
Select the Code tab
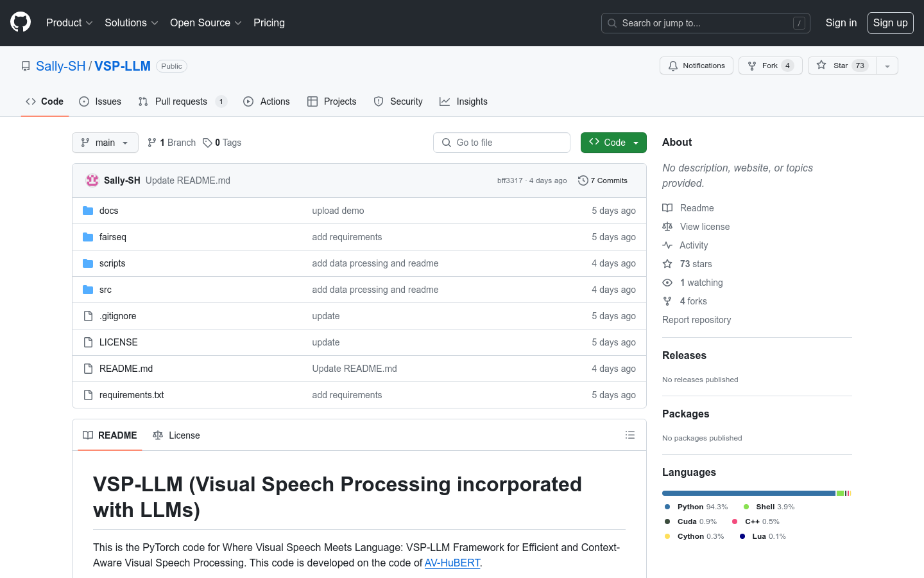pos(44,101)
